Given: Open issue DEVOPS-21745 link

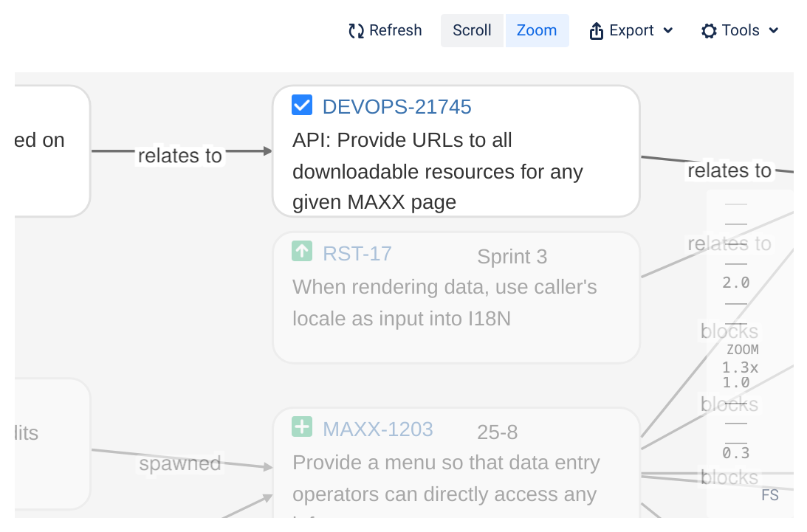Looking at the screenshot, I should [x=396, y=107].
